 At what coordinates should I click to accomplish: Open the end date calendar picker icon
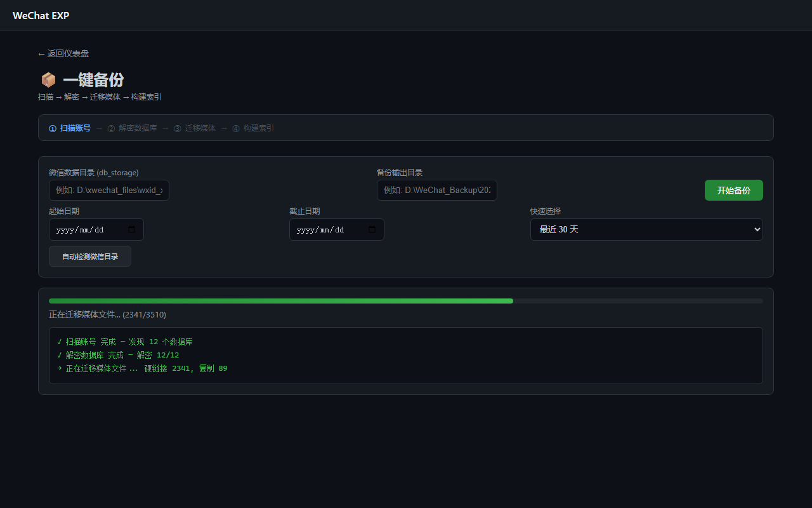pos(372,230)
